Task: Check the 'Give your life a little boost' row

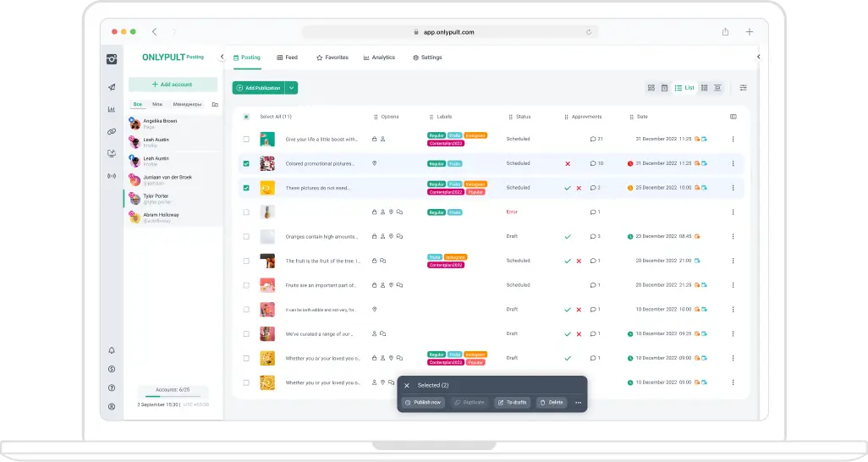Action: pos(246,139)
